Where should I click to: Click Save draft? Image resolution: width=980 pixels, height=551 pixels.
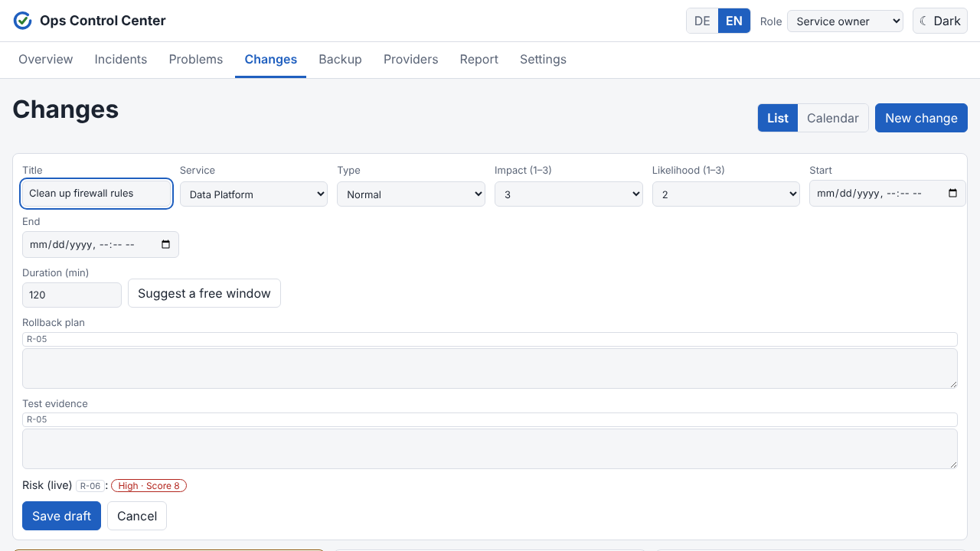61,516
